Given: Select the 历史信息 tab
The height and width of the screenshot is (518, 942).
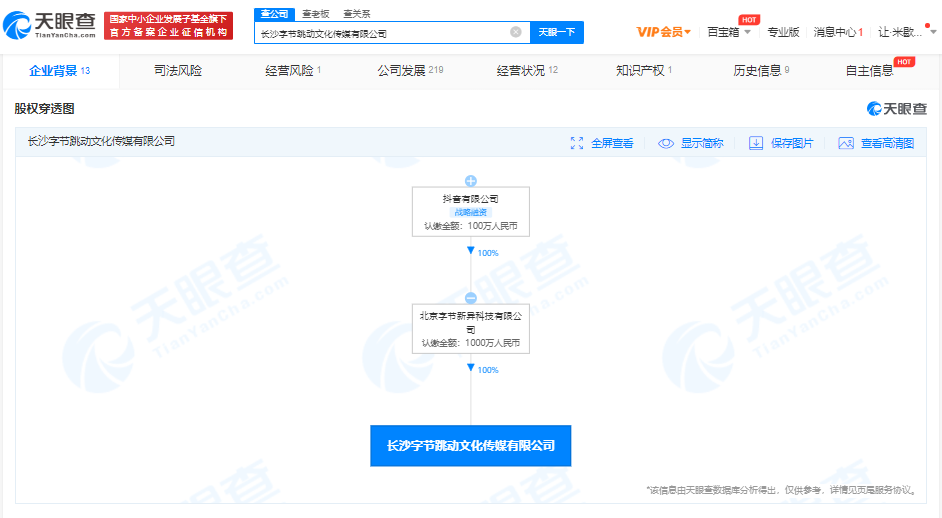Looking at the screenshot, I should tap(761, 71).
